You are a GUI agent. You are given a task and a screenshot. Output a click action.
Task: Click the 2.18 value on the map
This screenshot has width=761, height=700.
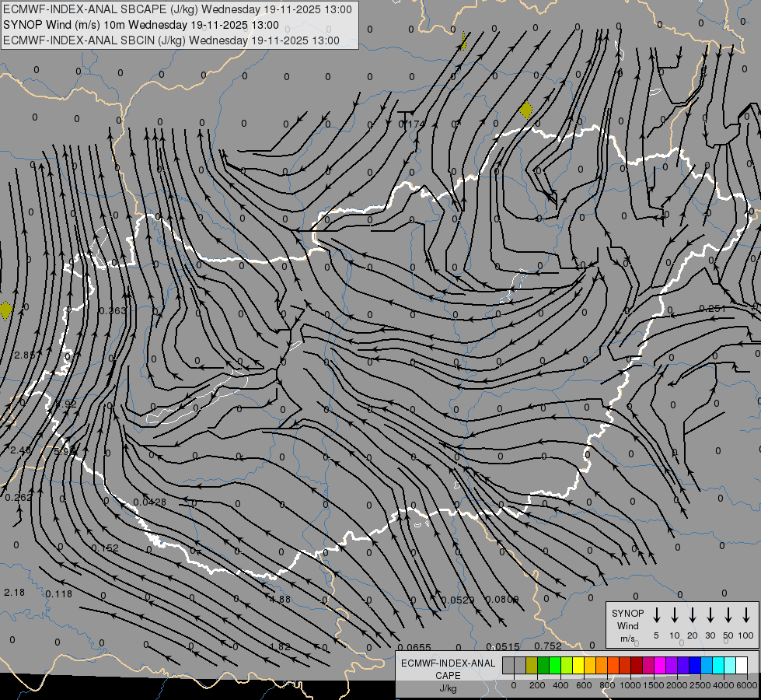pyautogui.click(x=14, y=592)
